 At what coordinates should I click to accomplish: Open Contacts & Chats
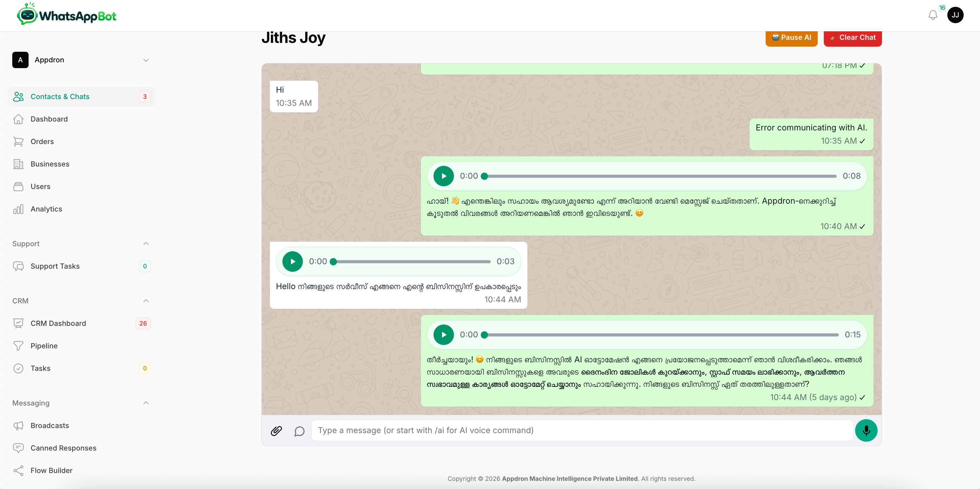(x=81, y=97)
